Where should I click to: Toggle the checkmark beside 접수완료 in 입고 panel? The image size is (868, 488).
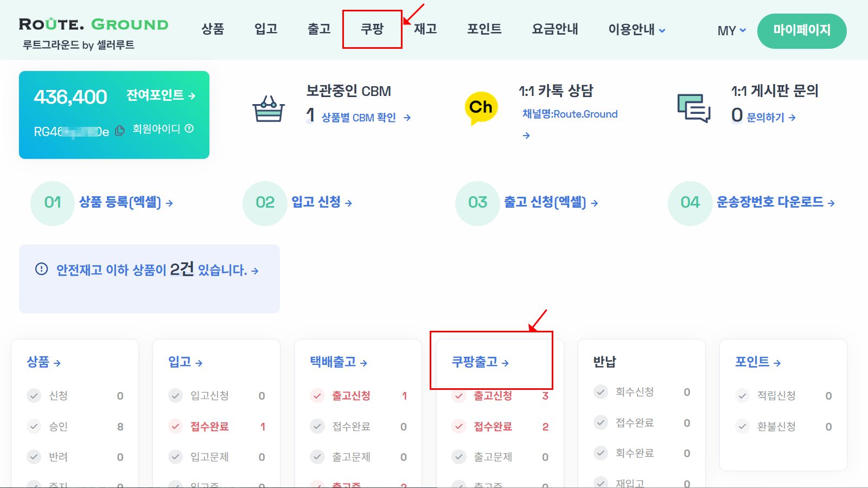coord(175,426)
